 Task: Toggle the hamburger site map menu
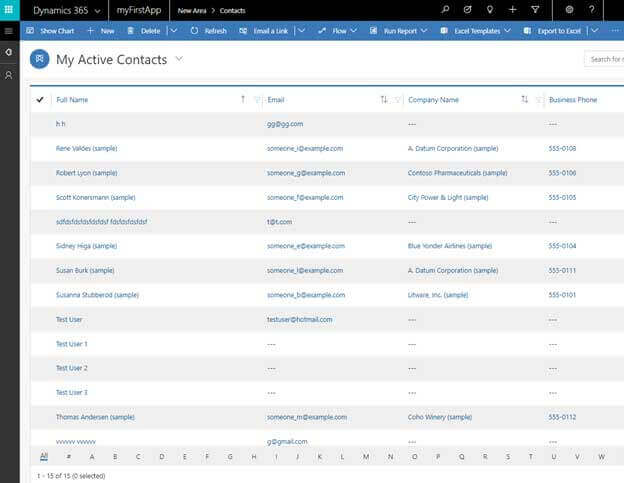(x=9, y=31)
